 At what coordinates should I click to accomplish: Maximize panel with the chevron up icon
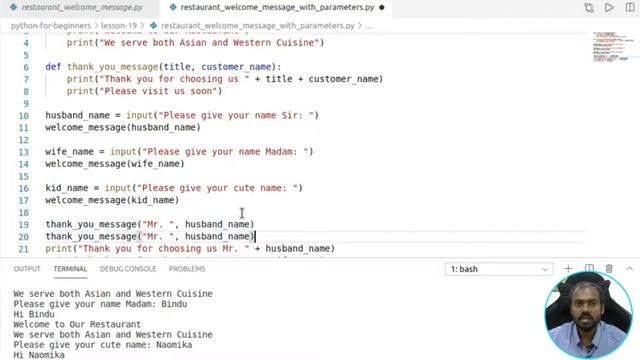pyautogui.click(x=630, y=269)
